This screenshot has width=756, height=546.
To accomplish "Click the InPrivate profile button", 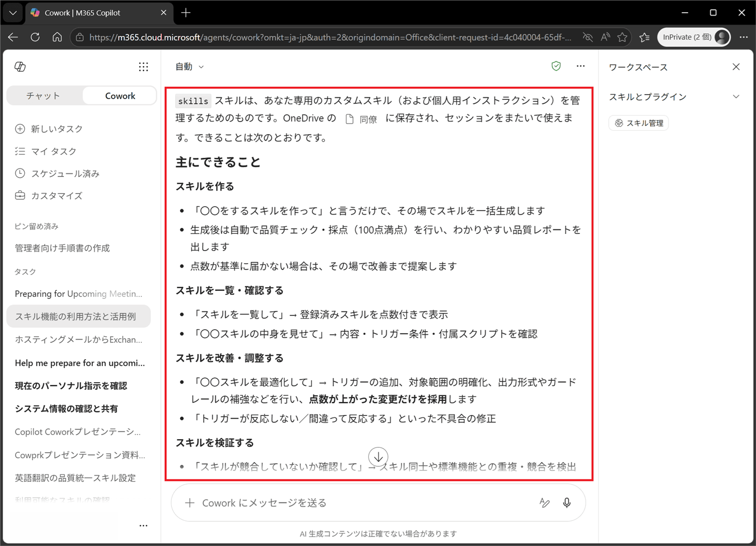I will [x=694, y=37].
